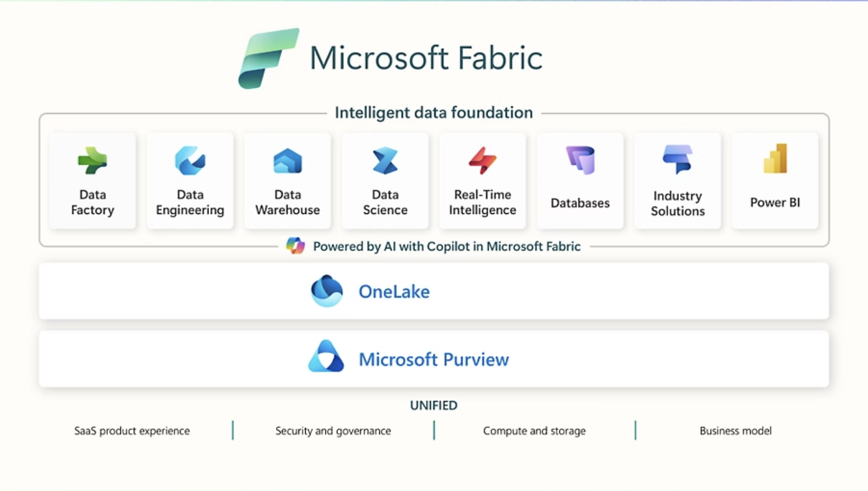Click the "Intelligent data foundation" heading

click(434, 112)
